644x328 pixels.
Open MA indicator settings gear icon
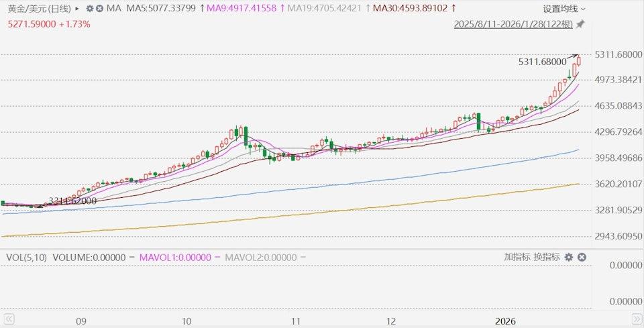[90, 8]
